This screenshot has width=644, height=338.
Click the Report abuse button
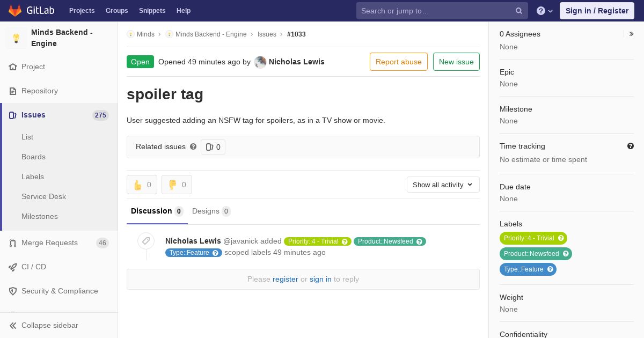(x=399, y=62)
